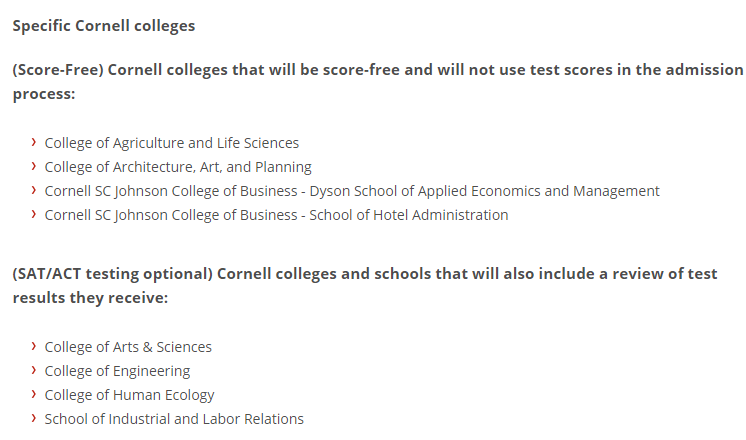Click the red chevron beside School of Hotel Administration

pos(34,214)
